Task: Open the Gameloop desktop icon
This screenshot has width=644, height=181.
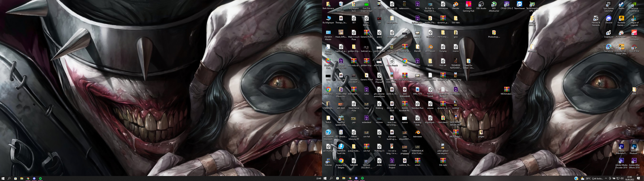Action: 608,48
